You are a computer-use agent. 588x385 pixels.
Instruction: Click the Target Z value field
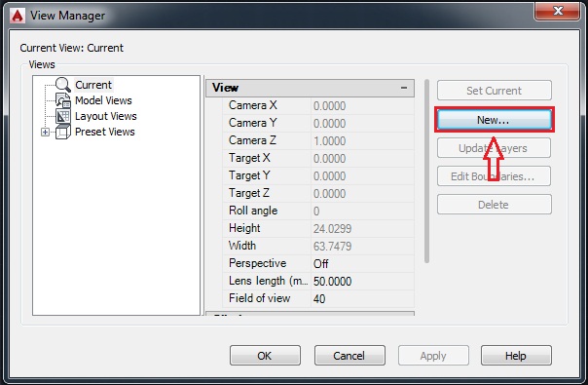(362, 193)
